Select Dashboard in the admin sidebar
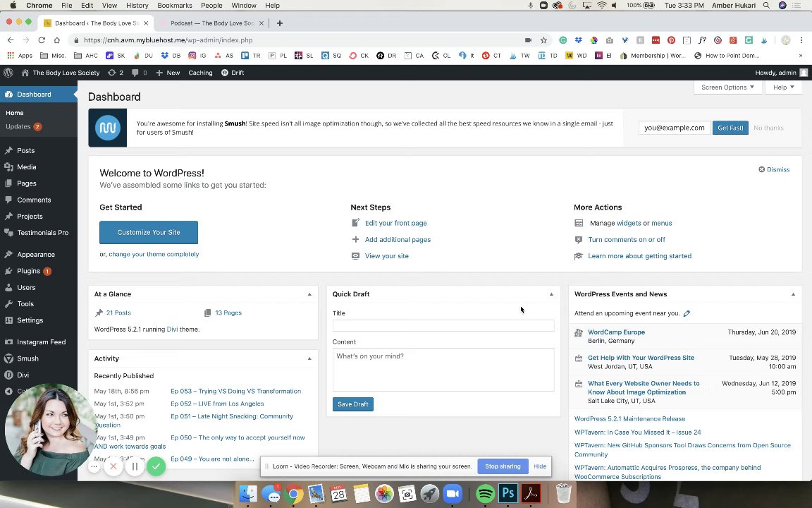 [x=34, y=95]
